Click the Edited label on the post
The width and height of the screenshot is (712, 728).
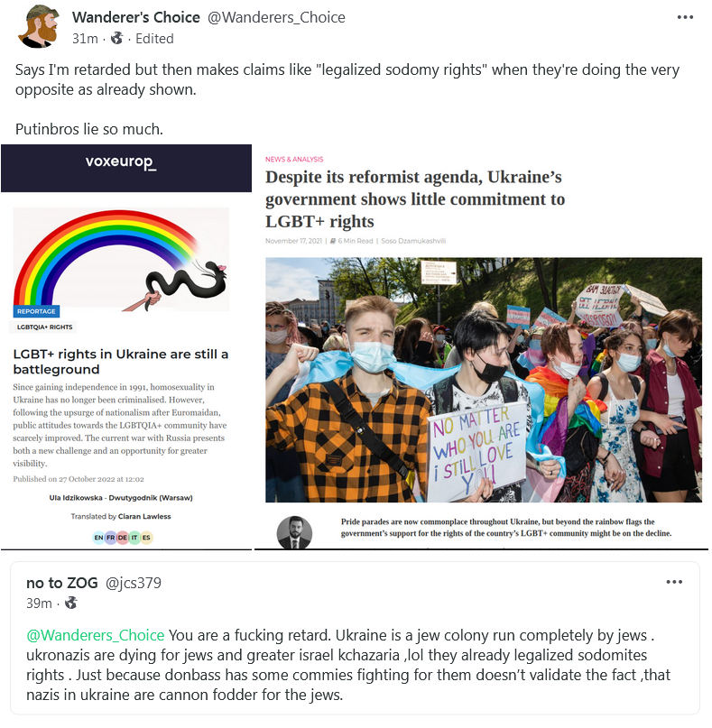click(x=154, y=39)
